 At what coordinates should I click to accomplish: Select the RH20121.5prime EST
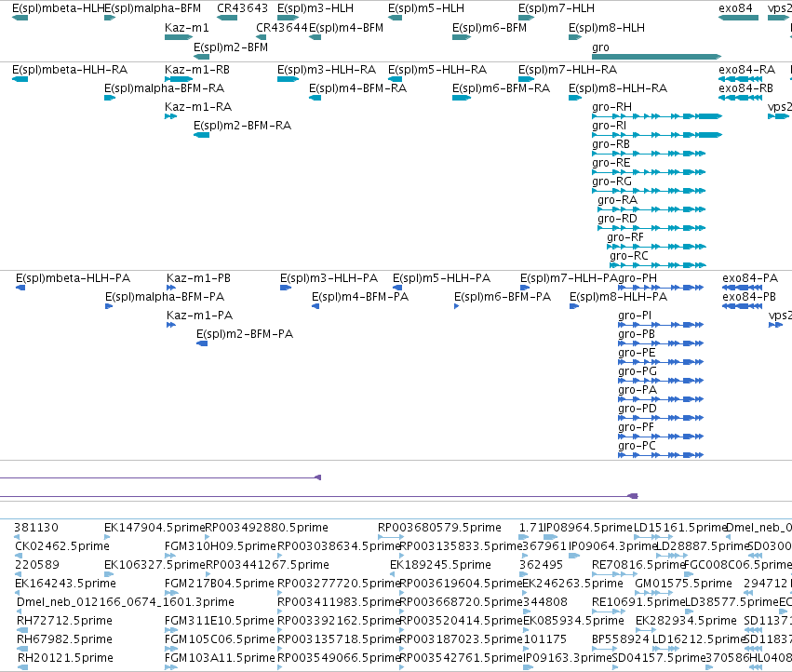pos(22,667)
